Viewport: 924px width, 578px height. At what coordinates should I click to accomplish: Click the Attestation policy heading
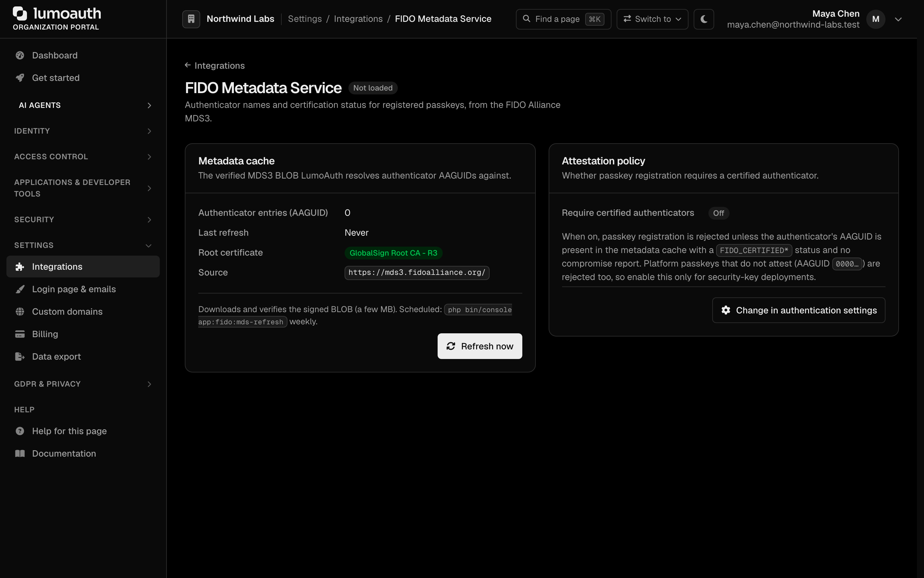[603, 161]
